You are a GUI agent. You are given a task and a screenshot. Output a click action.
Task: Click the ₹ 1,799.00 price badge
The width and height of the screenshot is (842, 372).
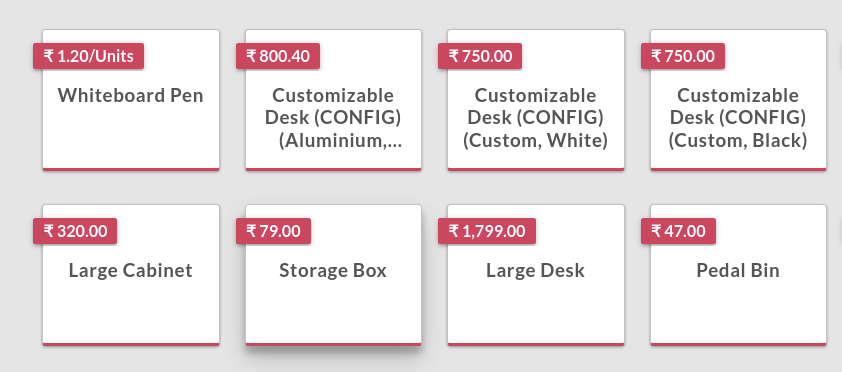tap(487, 231)
